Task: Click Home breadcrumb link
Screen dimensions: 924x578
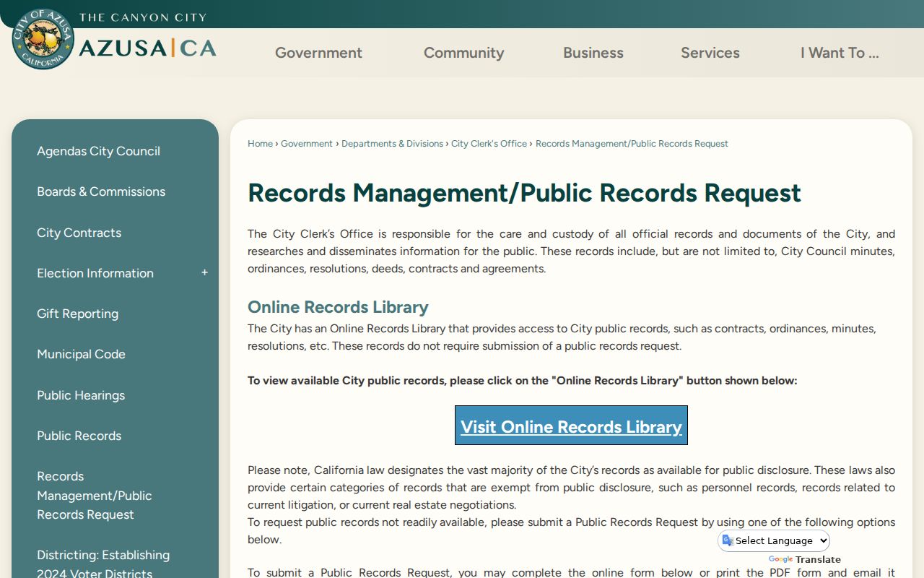Action: point(260,144)
